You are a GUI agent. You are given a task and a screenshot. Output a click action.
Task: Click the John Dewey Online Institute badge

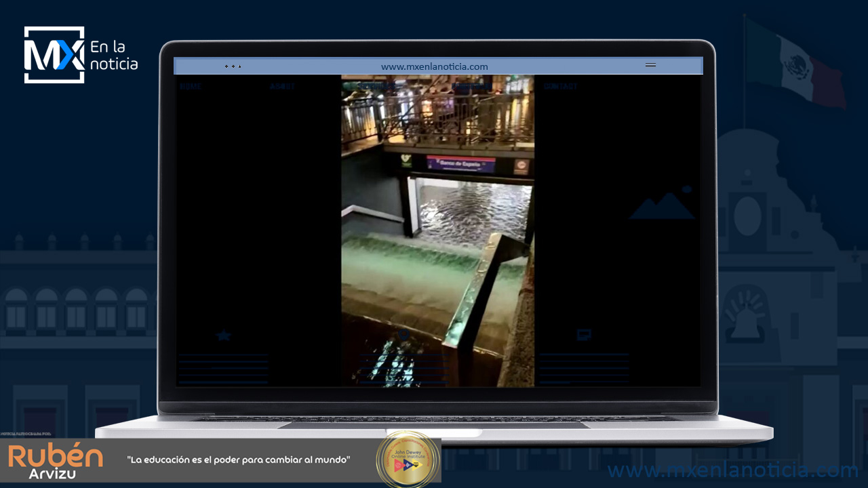[408, 460]
